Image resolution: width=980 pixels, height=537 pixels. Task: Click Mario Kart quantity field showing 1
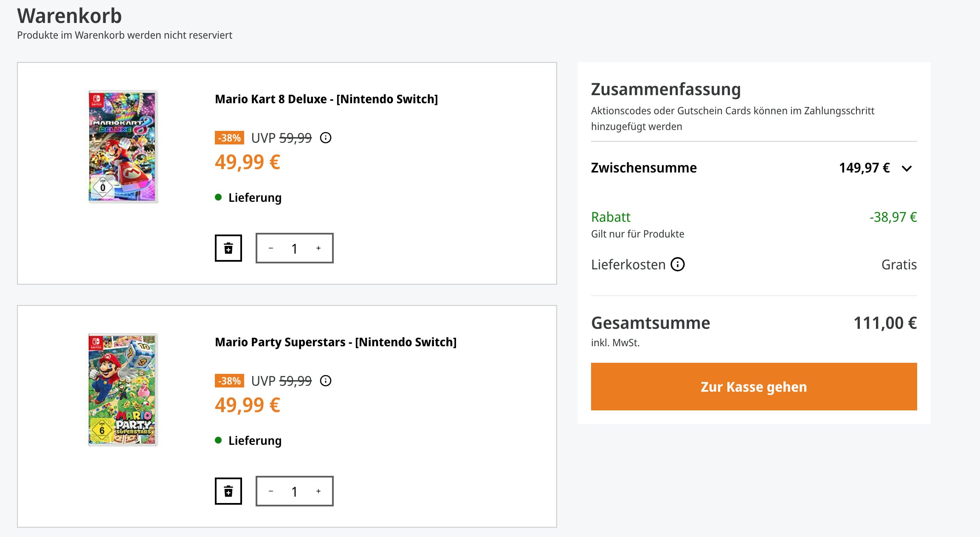coord(294,249)
